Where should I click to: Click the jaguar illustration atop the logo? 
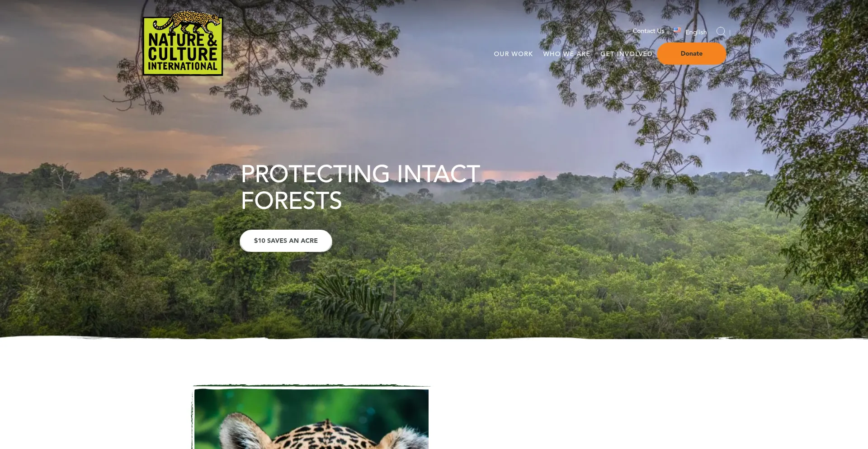[188, 22]
